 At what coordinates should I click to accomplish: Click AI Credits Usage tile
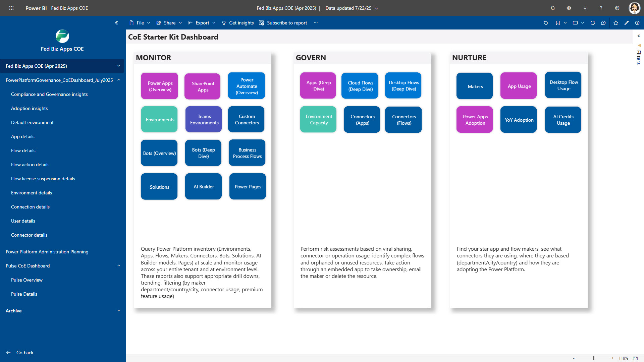coord(563,120)
